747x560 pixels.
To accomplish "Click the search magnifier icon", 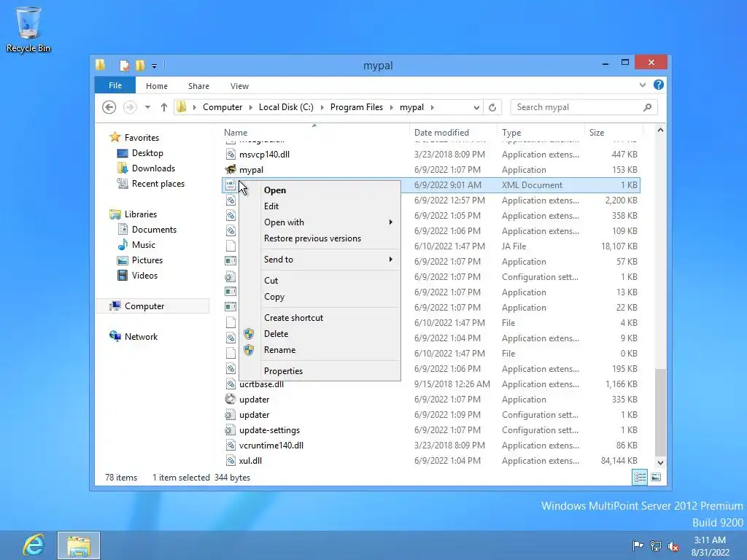I will pos(647,107).
